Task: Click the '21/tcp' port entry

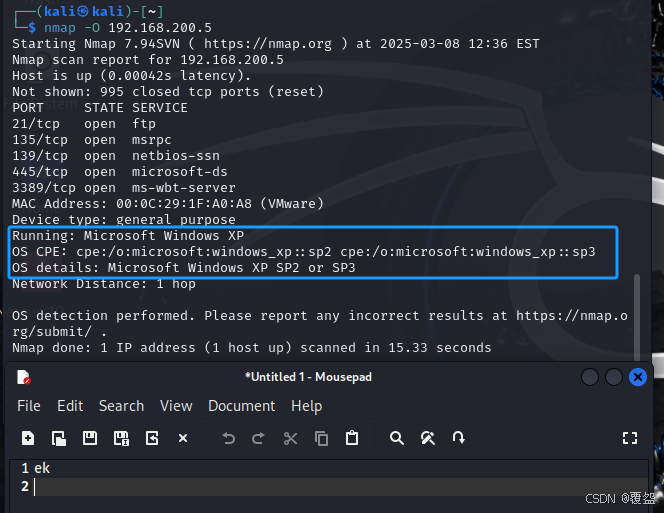Action: tap(36, 124)
